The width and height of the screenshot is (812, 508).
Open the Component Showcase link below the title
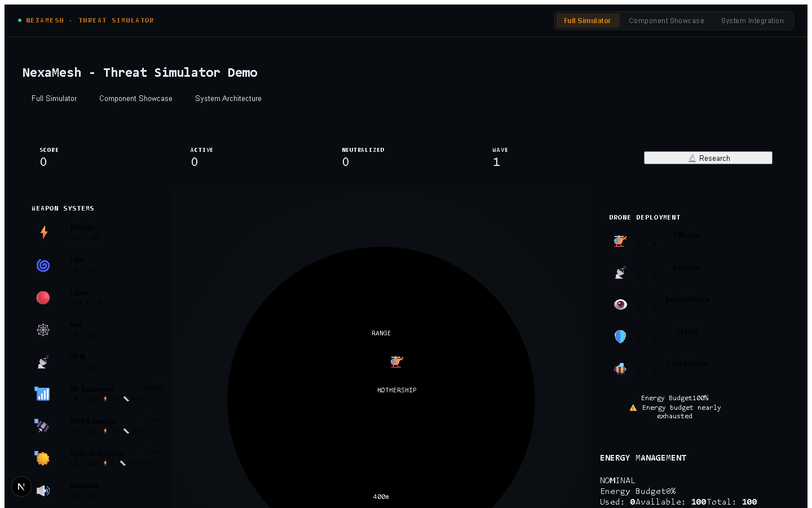pos(136,98)
